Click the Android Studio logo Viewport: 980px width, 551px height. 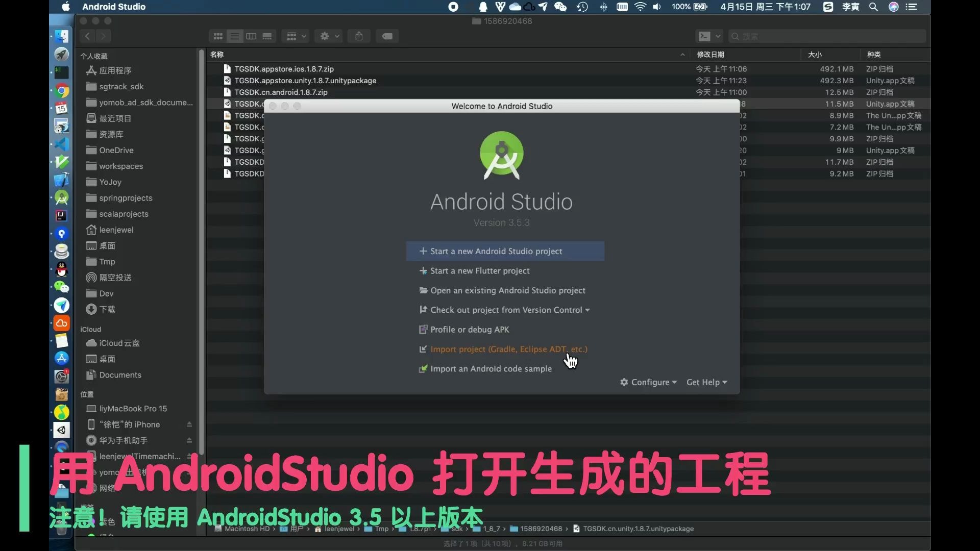[502, 156]
